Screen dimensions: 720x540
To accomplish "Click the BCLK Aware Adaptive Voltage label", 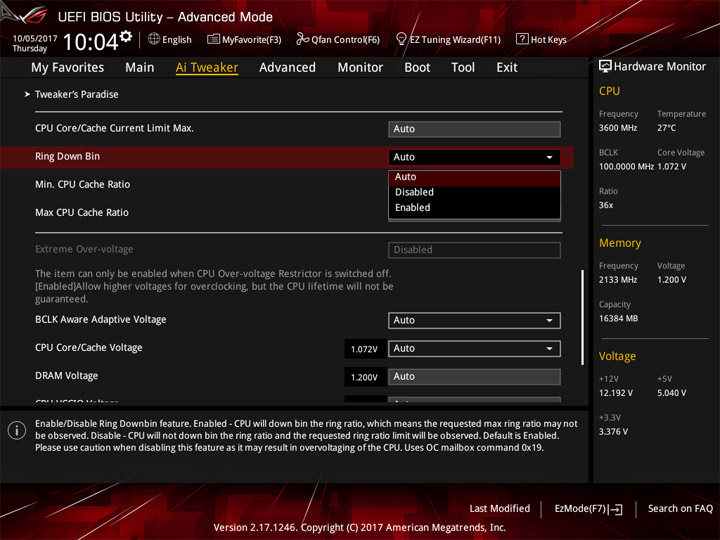I will coord(101,320).
